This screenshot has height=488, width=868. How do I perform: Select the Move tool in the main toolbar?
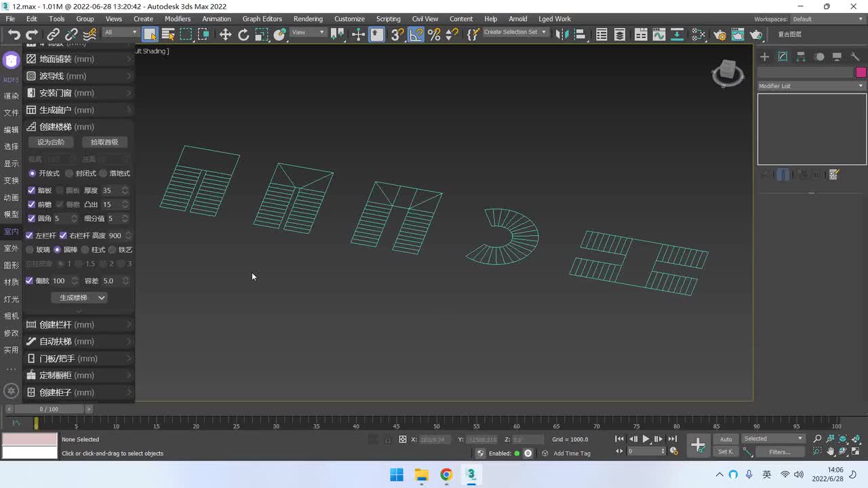[x=225, y=35]
